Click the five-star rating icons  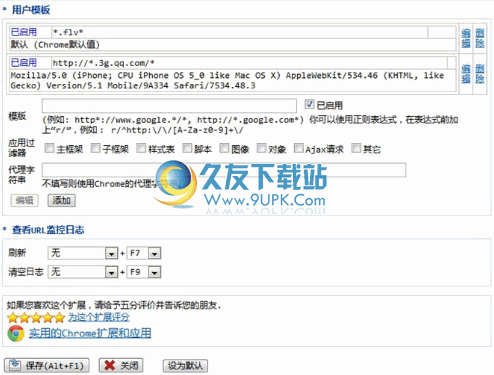click(x=36, y=317)
